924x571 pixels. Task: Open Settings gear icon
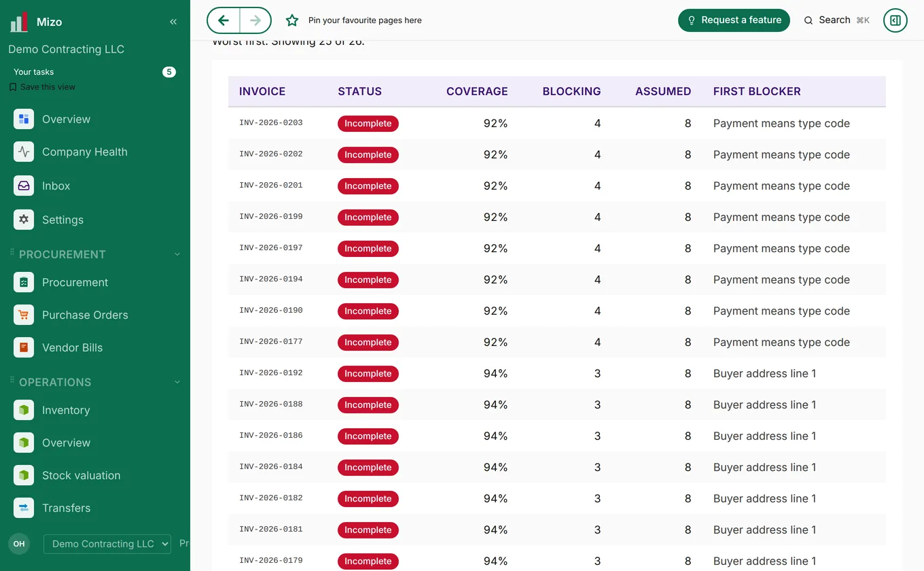tap(24, 220)
